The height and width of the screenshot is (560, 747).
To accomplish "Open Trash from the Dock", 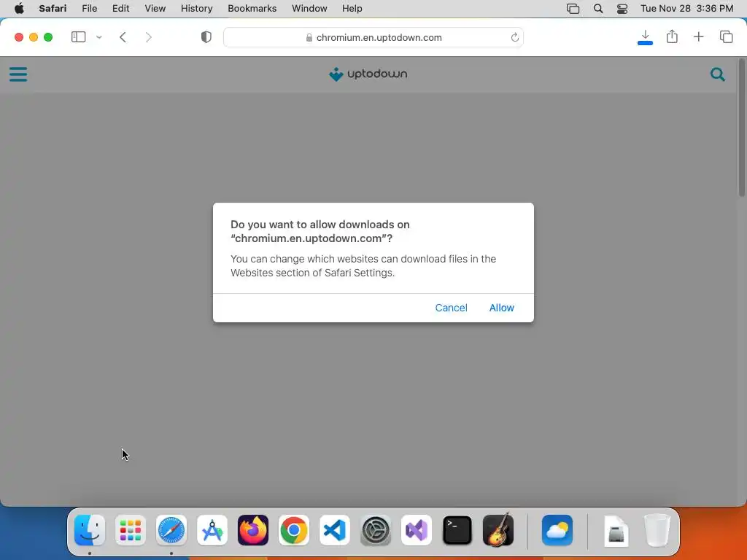I will pos(657,530).
